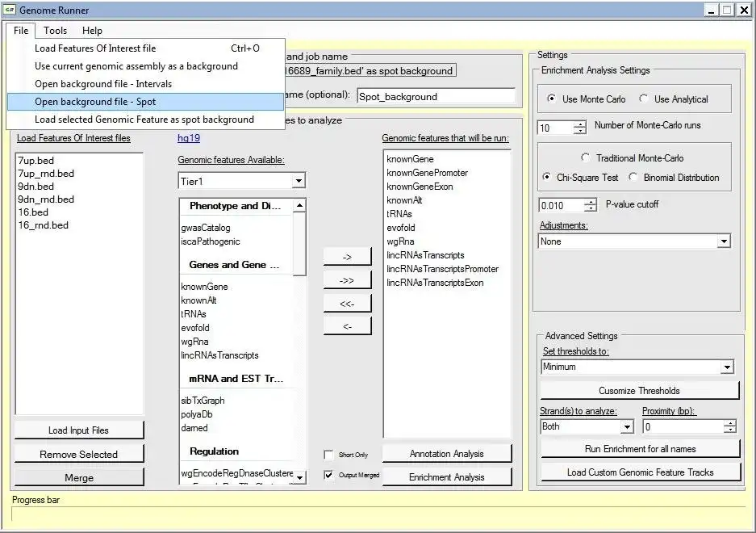
Task: Select Use current genomic assembly as a background
Action: pos(145,66)
